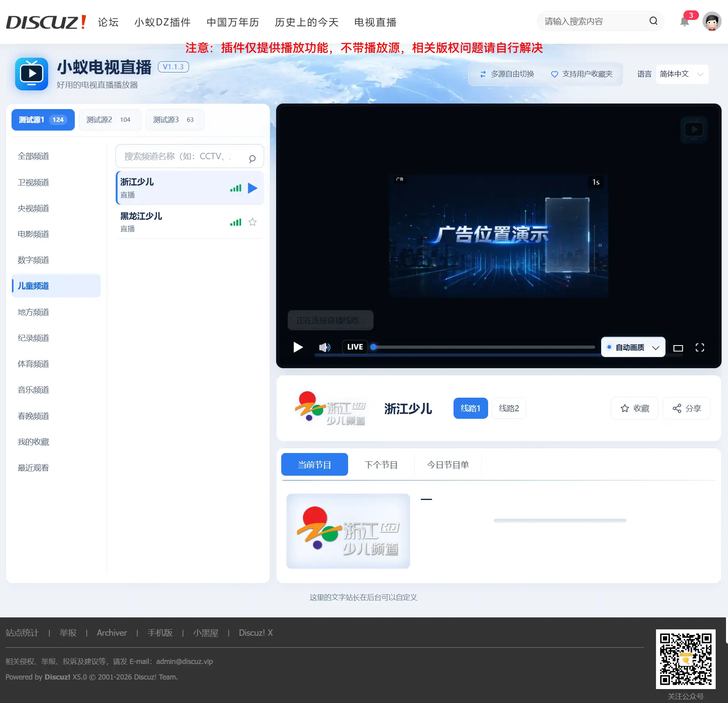
Task: Select the 当前节目 tab
Action: [x=314, y=465]
